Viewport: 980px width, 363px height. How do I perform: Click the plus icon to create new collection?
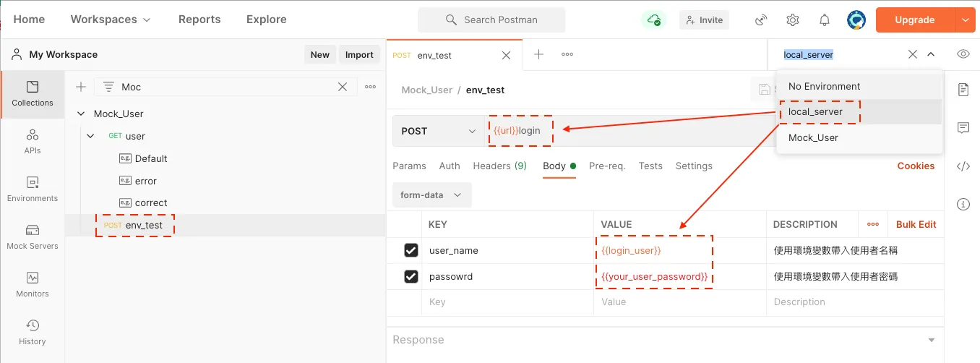point(81,87)
